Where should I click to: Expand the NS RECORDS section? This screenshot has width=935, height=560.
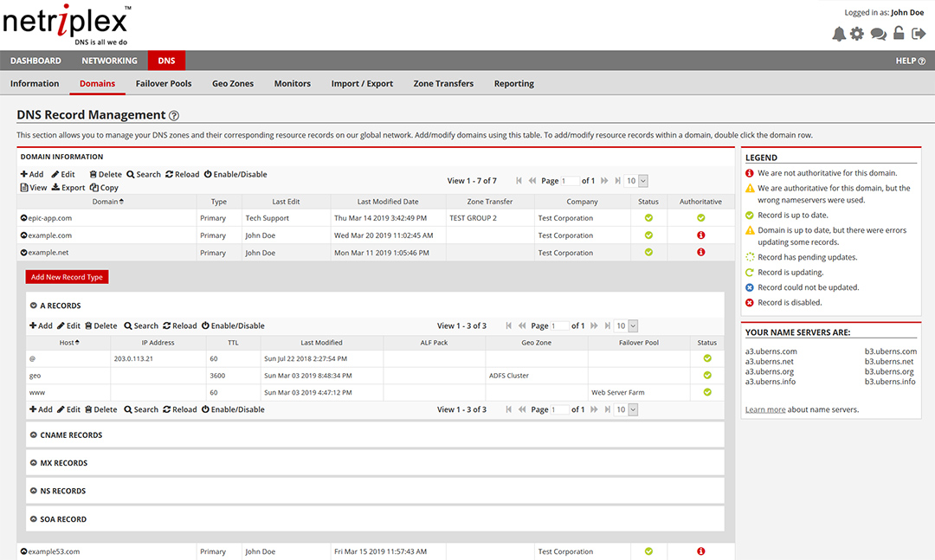34,491
